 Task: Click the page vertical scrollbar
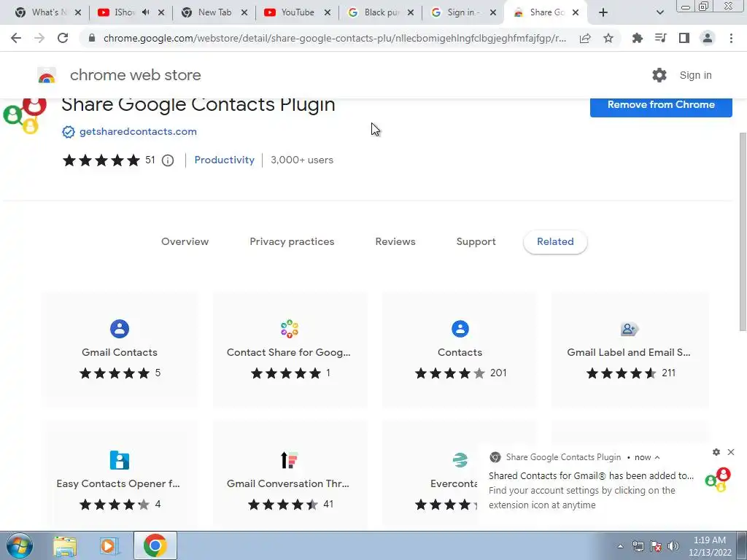coord(742,231)
